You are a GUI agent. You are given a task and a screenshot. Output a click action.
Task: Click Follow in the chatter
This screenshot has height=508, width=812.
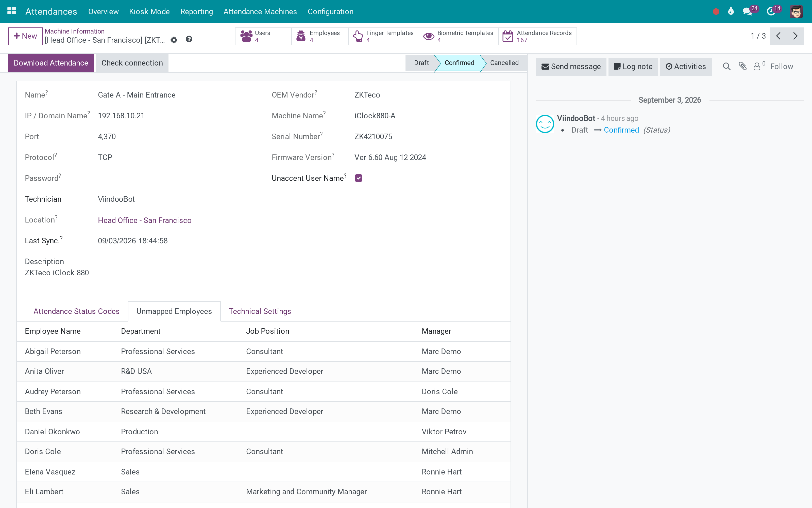pyautogui.click(x=782, y=67)
